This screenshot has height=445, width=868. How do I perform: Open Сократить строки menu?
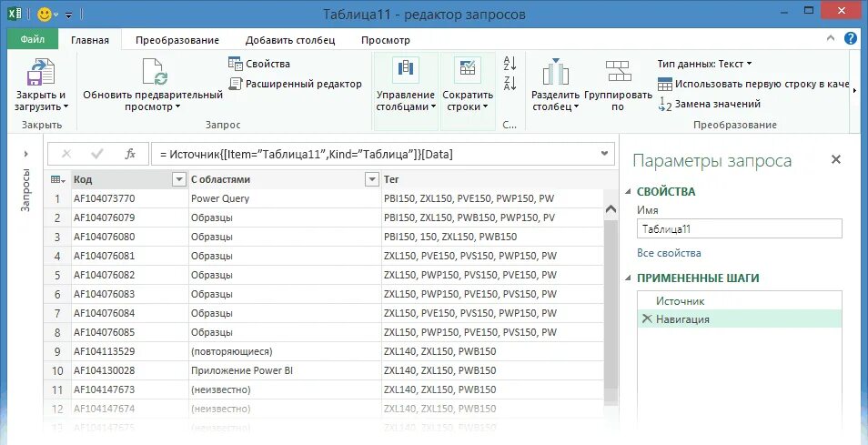468,91
